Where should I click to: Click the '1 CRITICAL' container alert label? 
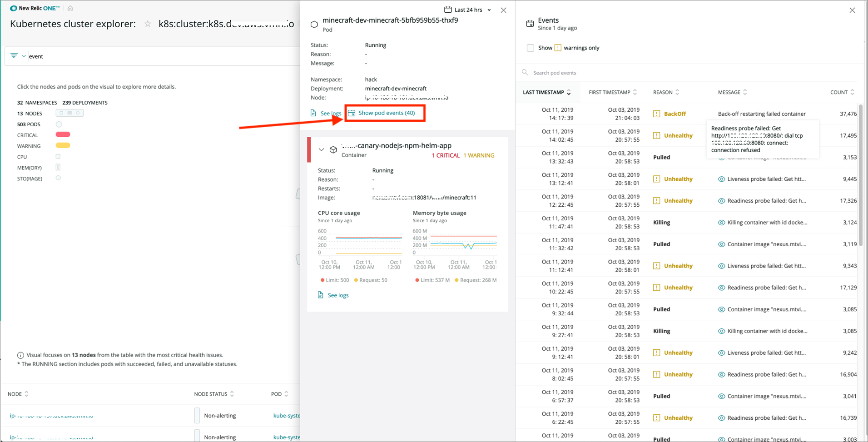pos(445,155)
